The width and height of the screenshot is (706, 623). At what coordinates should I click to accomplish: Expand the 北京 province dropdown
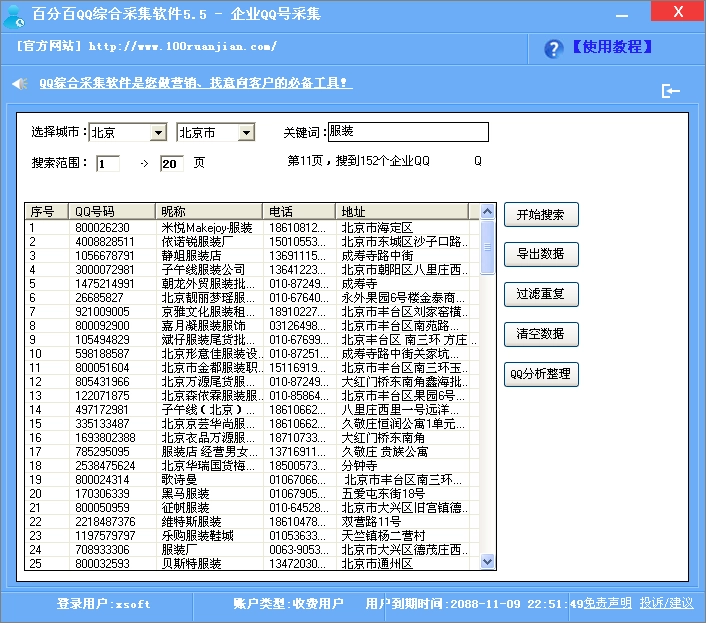158,133
